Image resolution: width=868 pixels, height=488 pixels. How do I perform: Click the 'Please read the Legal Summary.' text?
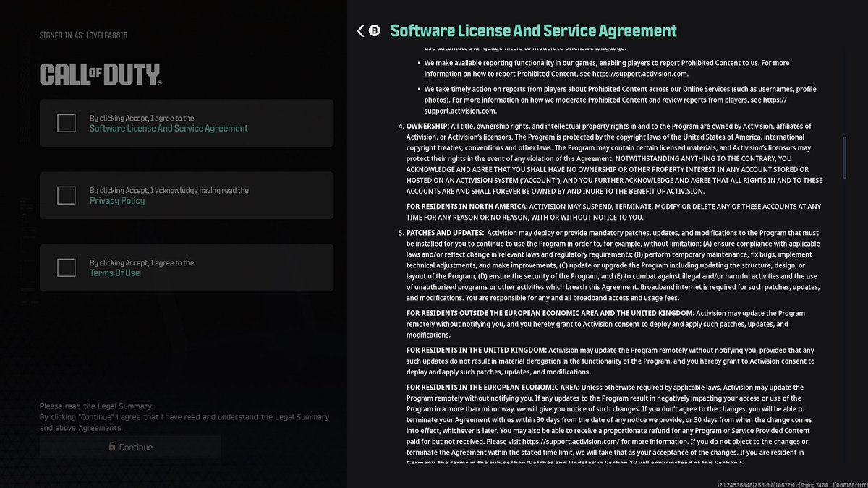pyautogui.click(x=96, y=406)
